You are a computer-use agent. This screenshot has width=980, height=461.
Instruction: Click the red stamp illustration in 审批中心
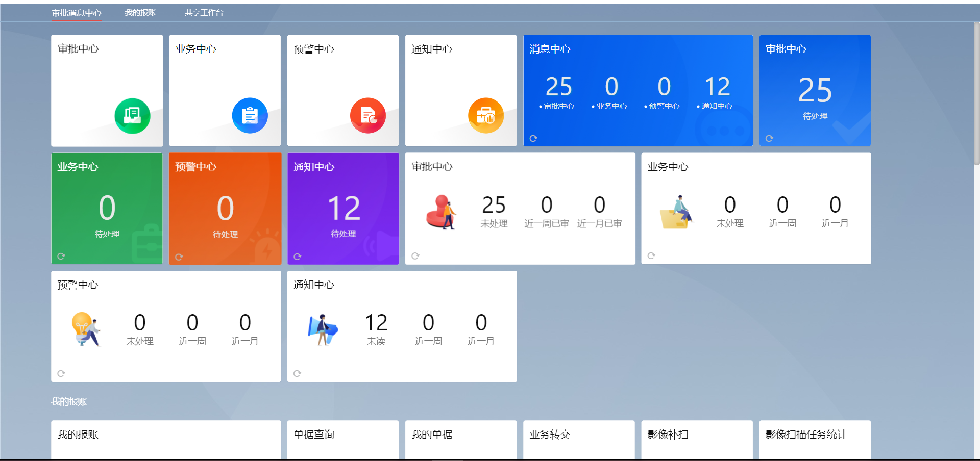click(441, 212)
